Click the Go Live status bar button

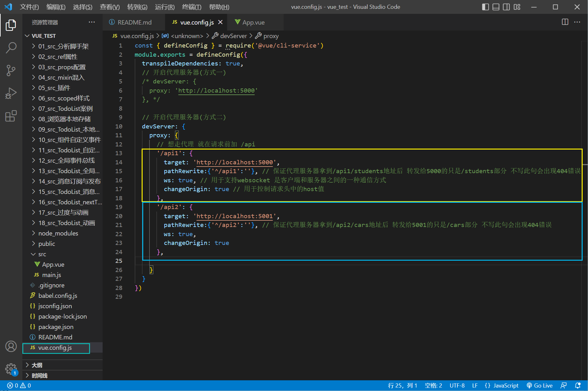540,386
